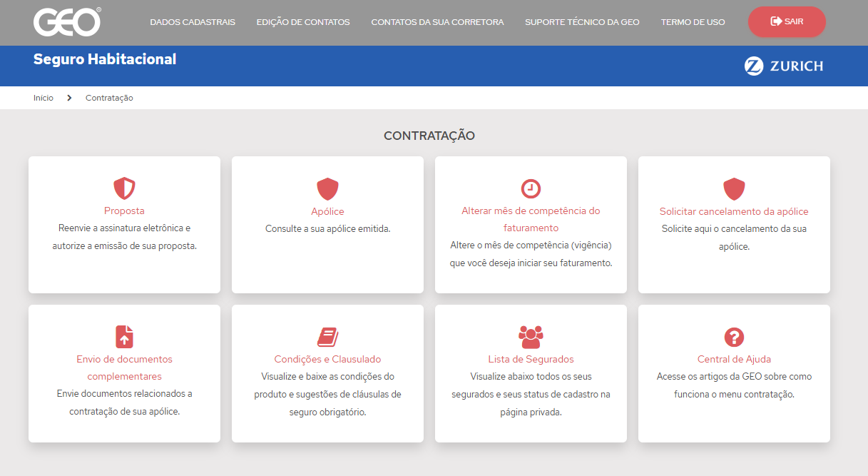Click the book icon above Condições e Clausulado
The height and width of the screenshot is (476, 868).
(327, 337)
